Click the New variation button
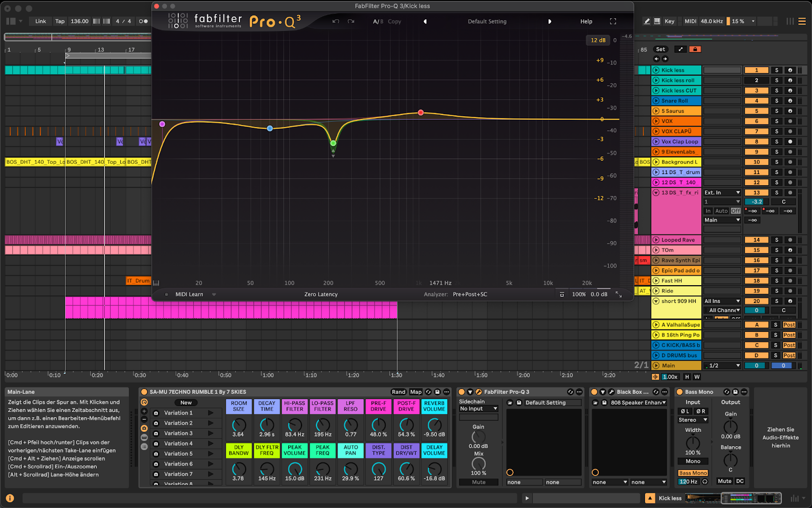 (x=186, y=402)
